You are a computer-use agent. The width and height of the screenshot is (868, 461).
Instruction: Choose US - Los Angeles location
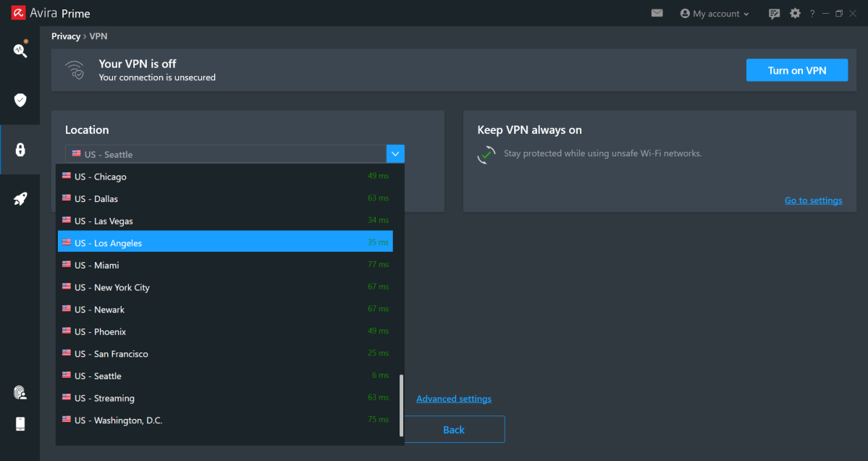click(x=225, y=242)
